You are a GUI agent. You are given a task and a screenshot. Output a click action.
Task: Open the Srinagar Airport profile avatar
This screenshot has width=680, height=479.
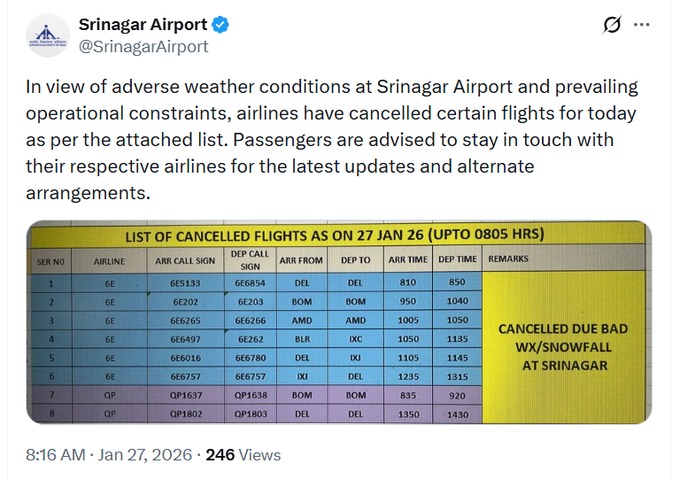47,36
